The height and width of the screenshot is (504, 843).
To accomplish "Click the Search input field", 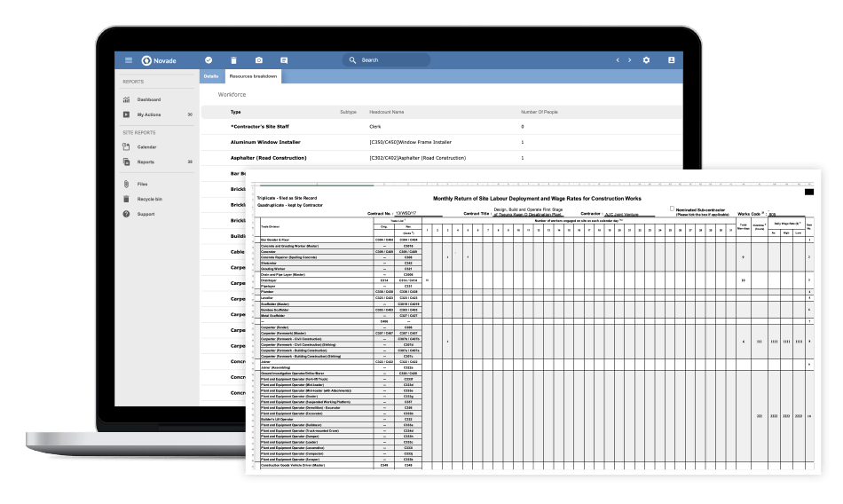I will point(387,60).
